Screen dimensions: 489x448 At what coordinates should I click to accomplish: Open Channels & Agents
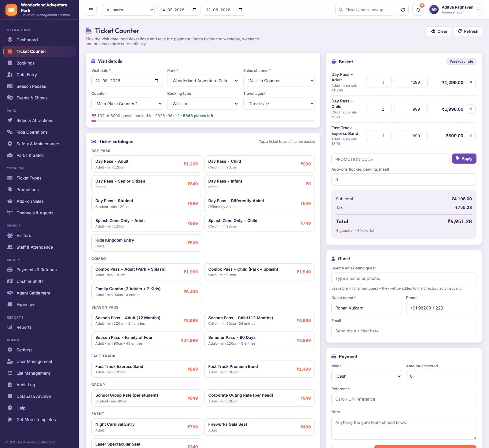[x=39, y=213]
